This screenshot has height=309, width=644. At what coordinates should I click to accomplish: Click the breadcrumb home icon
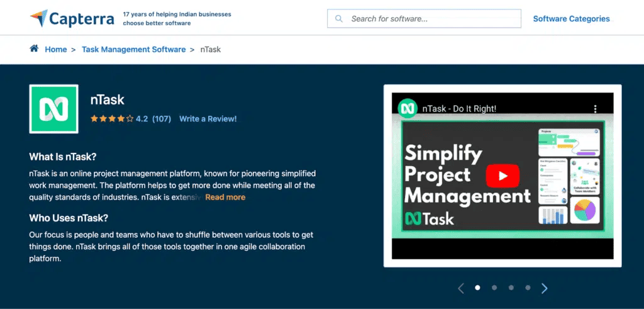[x=34, y=48]
